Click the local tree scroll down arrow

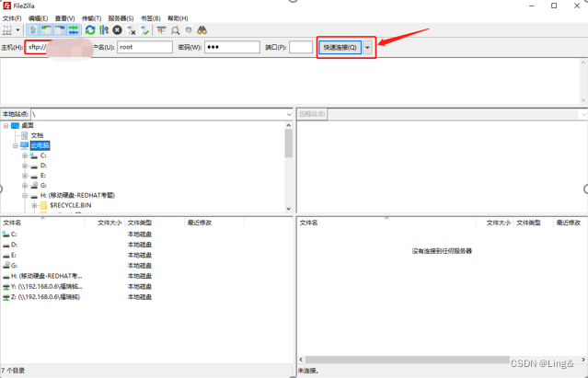(288, 209)
